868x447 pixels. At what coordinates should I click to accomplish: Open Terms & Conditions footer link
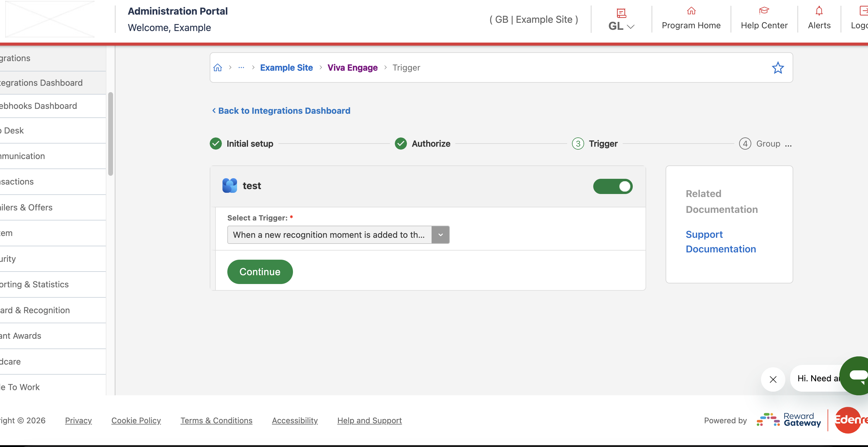click(216, 420)
